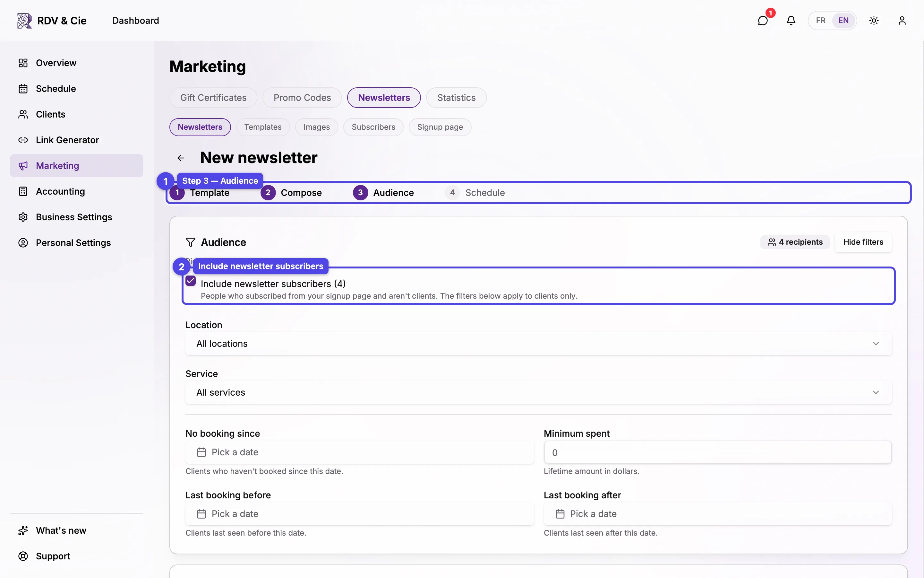Expand the All services dropdown
The height and width of the screenshot is (578, 924).
(538, 393)
